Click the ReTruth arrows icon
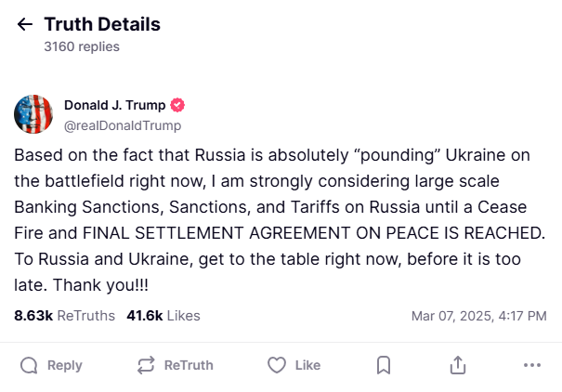 click(x=146, y=365)
